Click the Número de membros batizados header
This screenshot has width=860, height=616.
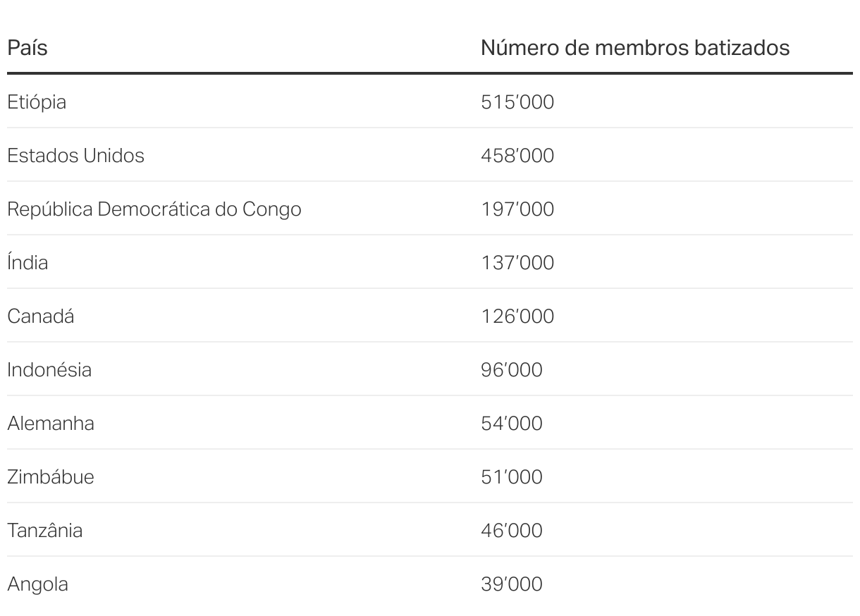(x=635, y=48)
